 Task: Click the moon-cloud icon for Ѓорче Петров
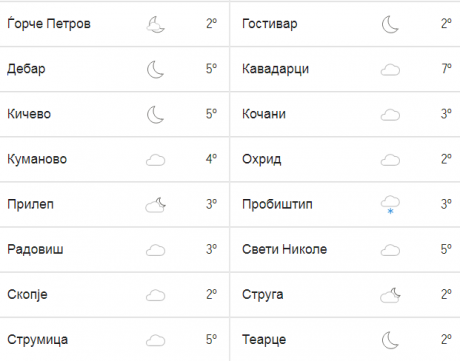[x=156, y=25]
